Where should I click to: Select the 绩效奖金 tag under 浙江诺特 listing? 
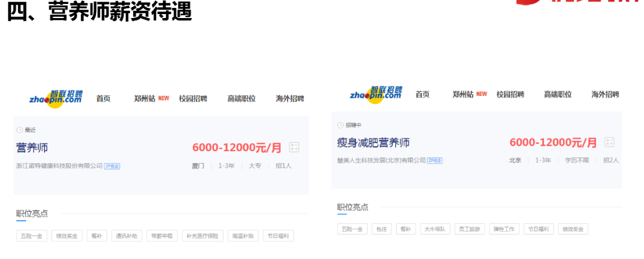67,236
